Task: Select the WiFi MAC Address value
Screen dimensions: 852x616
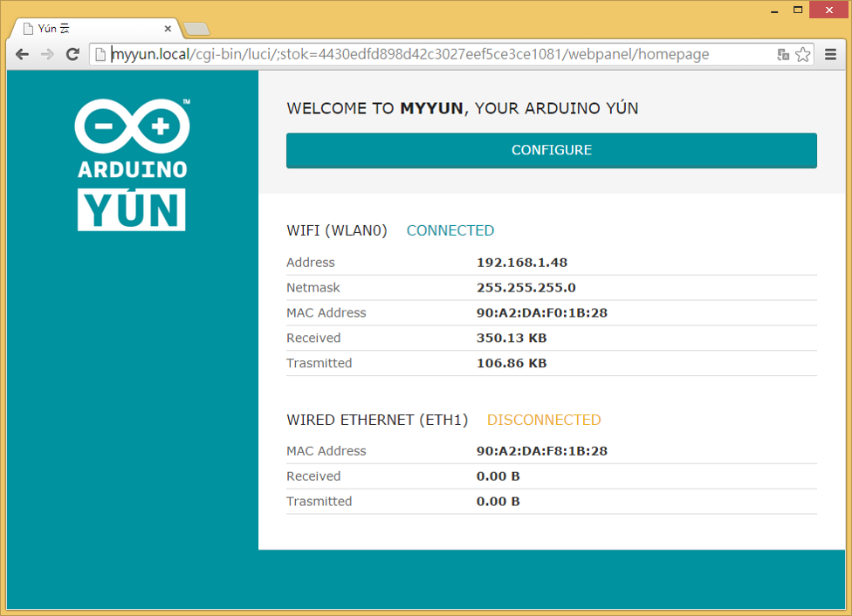Action: pyautogui.click(x=542, y=312)
